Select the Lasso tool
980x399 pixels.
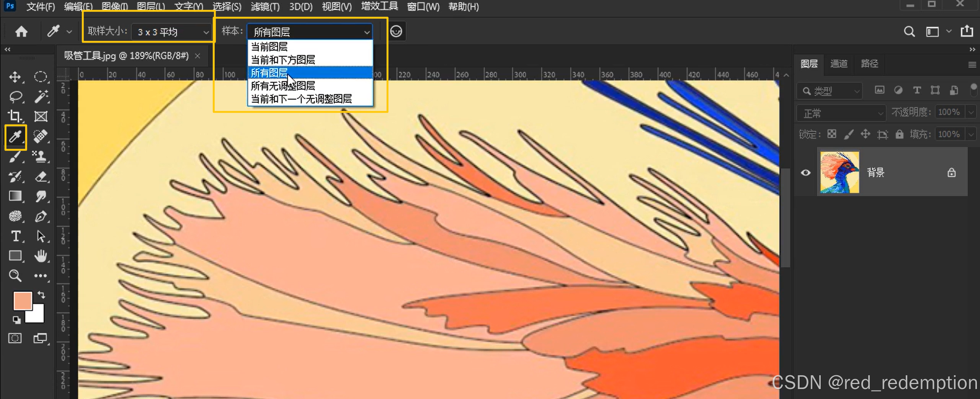[15, 97]
